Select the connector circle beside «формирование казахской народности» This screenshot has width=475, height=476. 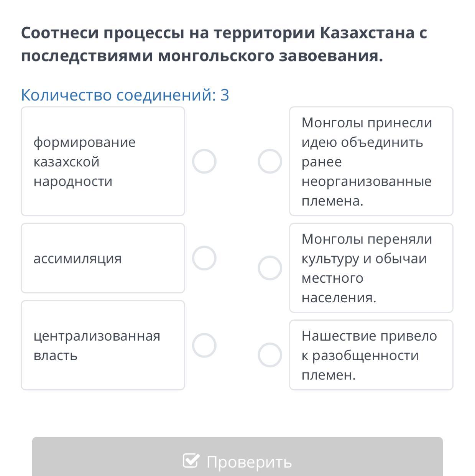tap(204, 161)
